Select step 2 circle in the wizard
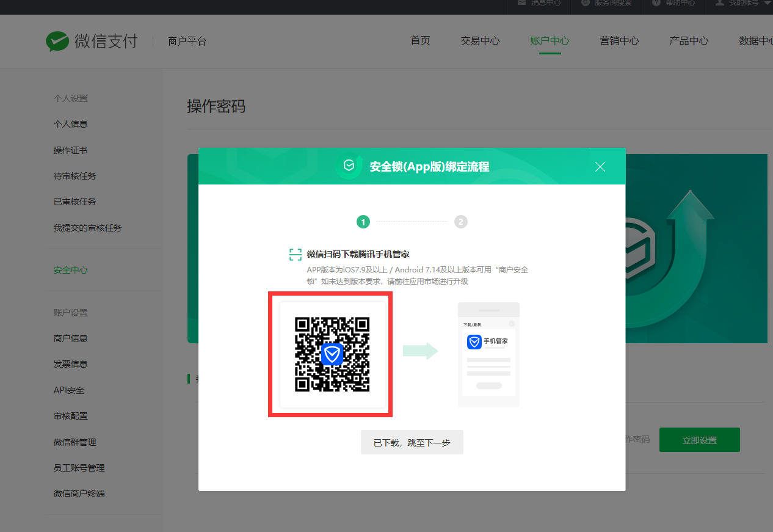The height and width of the screenshot is (532, 773). (x=461, y=222)
